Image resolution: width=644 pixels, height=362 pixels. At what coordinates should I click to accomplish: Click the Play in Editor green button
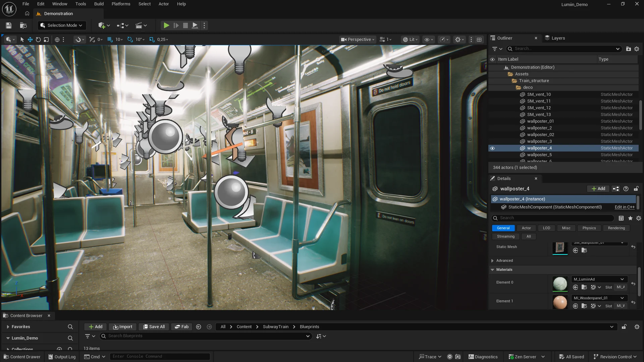[x=166, y=25]
